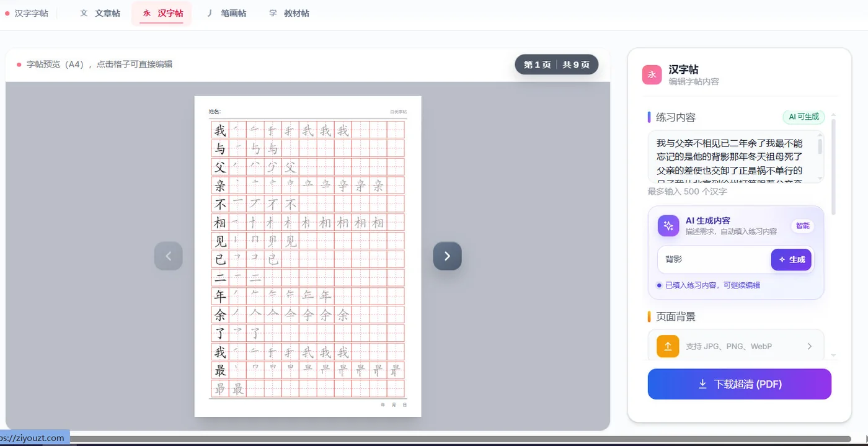The image size is (868, 446).
Task: Click the 页面背景 section heading
Action: 676,316
